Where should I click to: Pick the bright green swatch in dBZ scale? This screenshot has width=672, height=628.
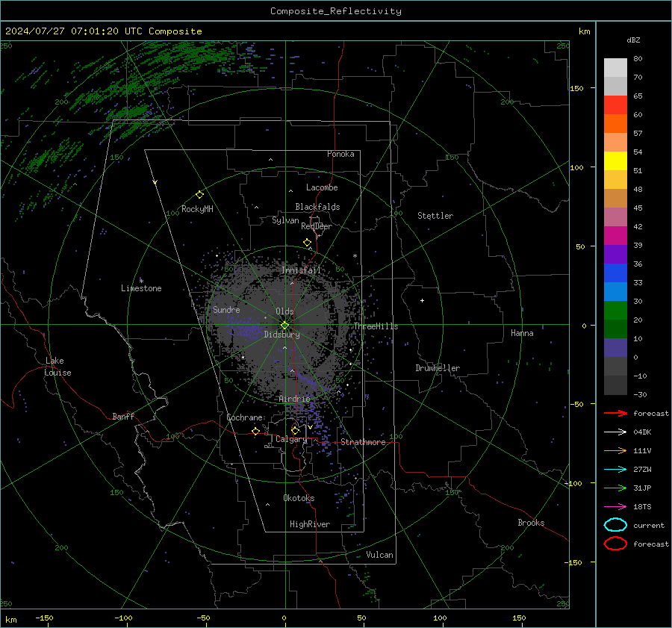(615, 311)
